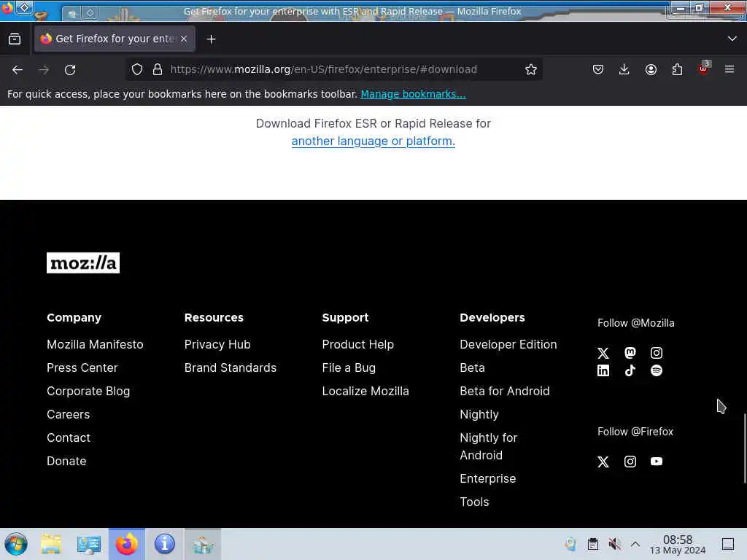Open the Firefox account icon
This screenshot has width=747, height=560.
click(x=651, y=69)
